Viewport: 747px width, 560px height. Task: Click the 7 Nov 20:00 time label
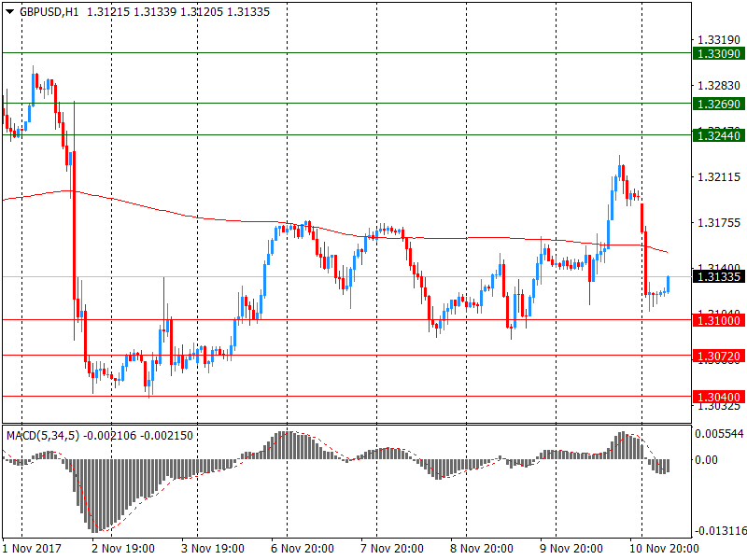tap(392, 549)
